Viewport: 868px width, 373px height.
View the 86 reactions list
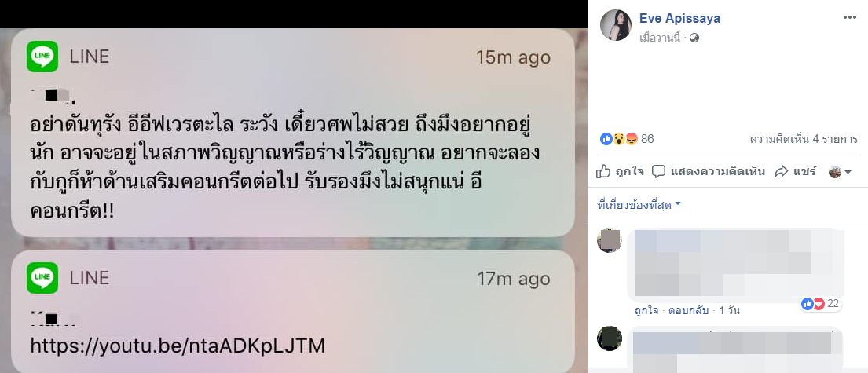[x=627, y=139]
